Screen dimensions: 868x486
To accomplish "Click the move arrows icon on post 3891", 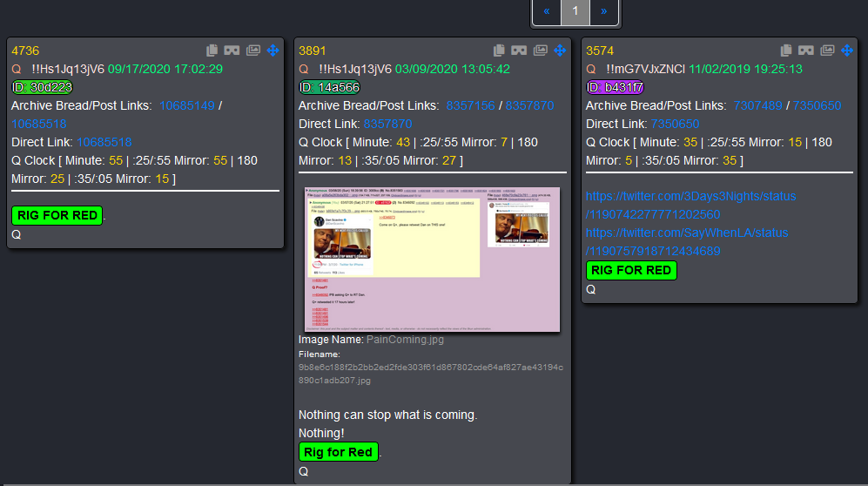I will pos(560,51).
